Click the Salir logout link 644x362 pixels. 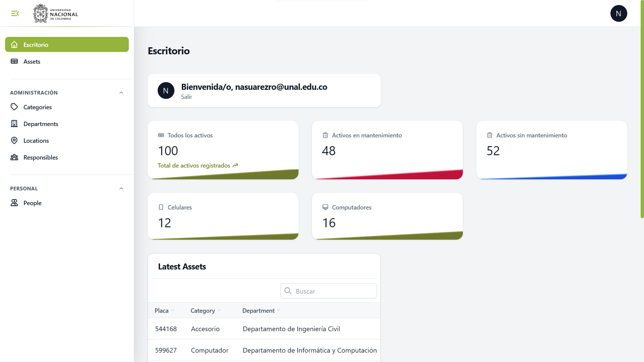pos(186,97)
